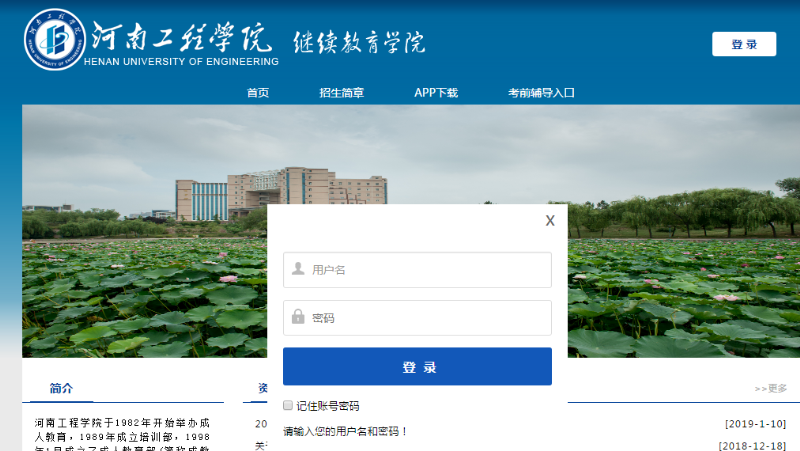
Task: Click the 请输入您的用户名和密码 prompt text
Action: (x=345, y=431)
